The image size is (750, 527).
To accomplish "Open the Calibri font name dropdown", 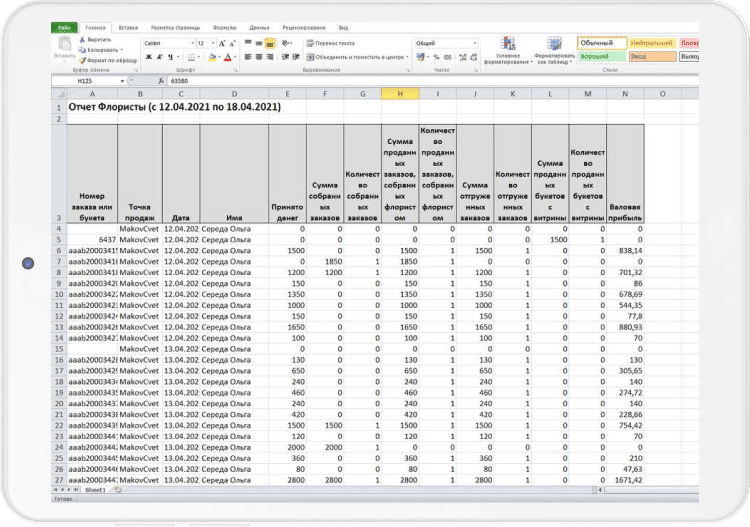I will [x=193, y=43].
